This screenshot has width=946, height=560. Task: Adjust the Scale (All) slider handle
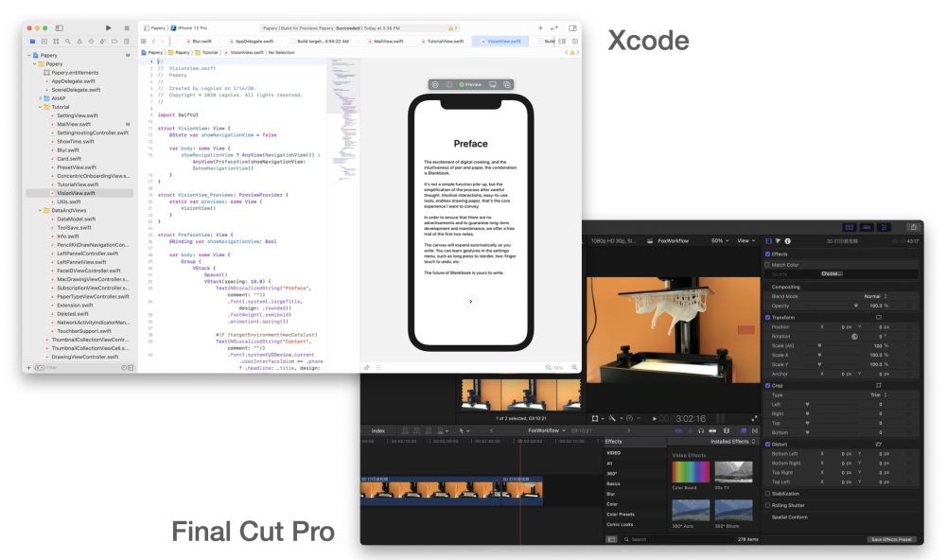pos(819,346)
